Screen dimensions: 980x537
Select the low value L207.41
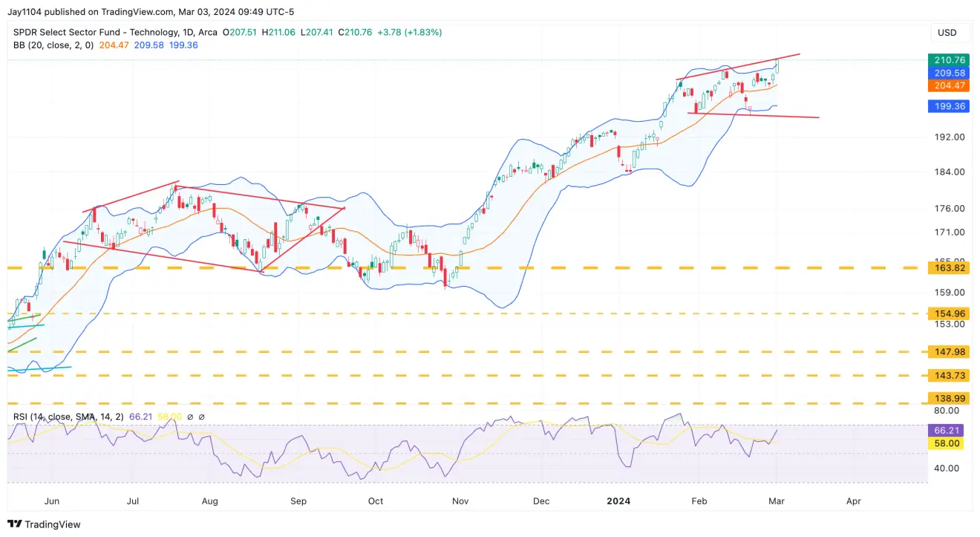coord(318,33)
